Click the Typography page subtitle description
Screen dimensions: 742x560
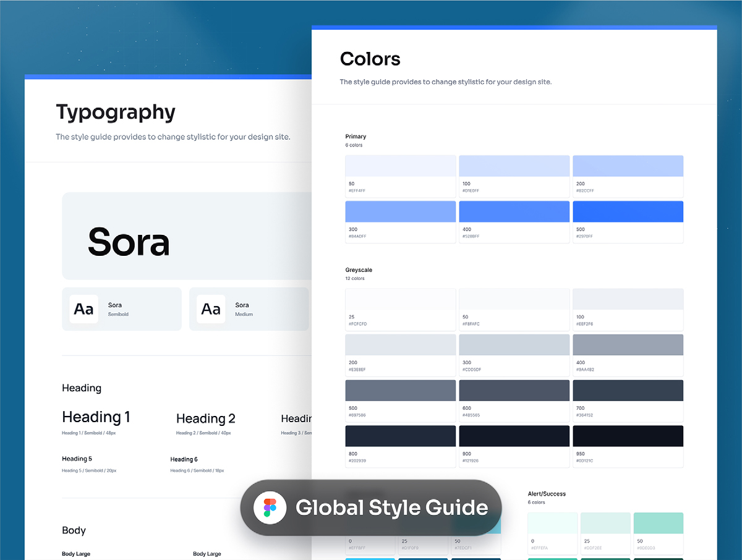173,137
